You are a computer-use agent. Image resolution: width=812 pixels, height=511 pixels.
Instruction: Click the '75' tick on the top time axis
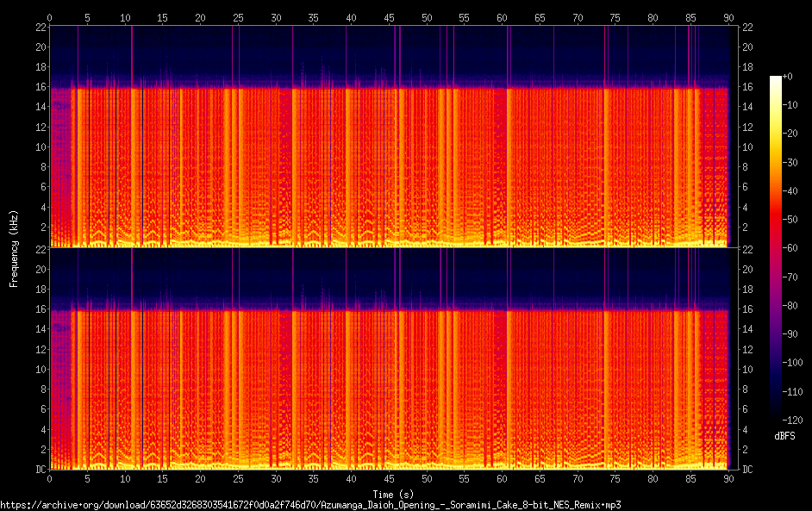pos(615,17)
